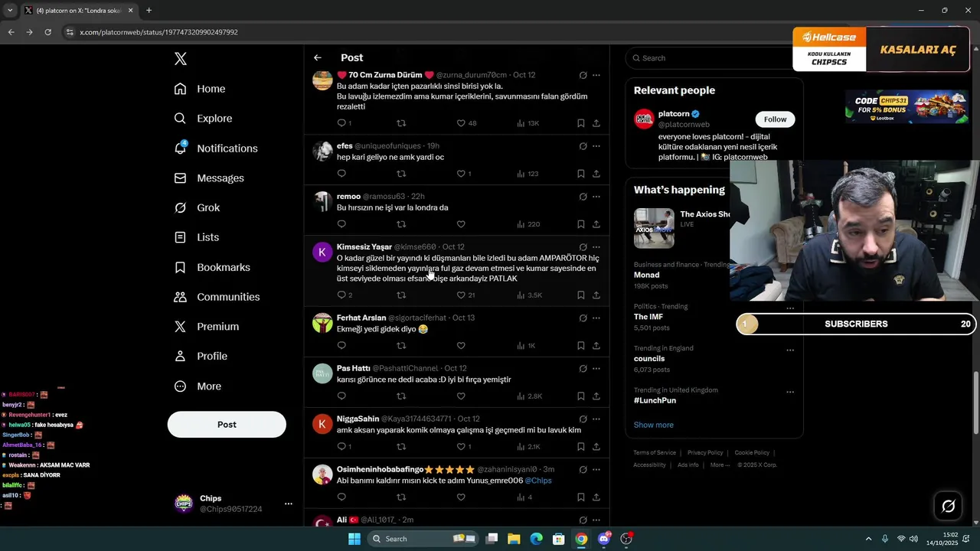The height and width of the screenshot is (551, 980).
Task: Open more options on Kimsesiz Yaşar reply
Action: pos(596,247)
